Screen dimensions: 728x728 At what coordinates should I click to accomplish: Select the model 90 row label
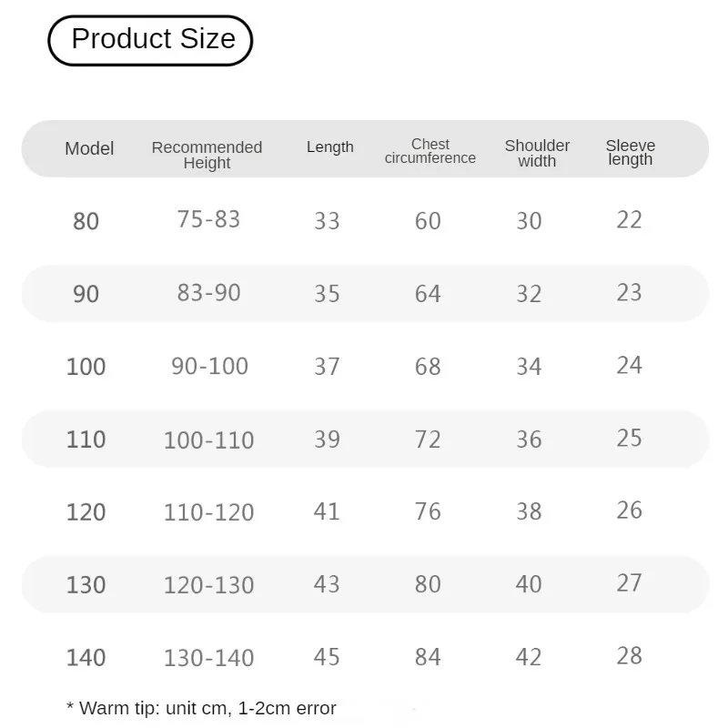(x=86, y=294)
